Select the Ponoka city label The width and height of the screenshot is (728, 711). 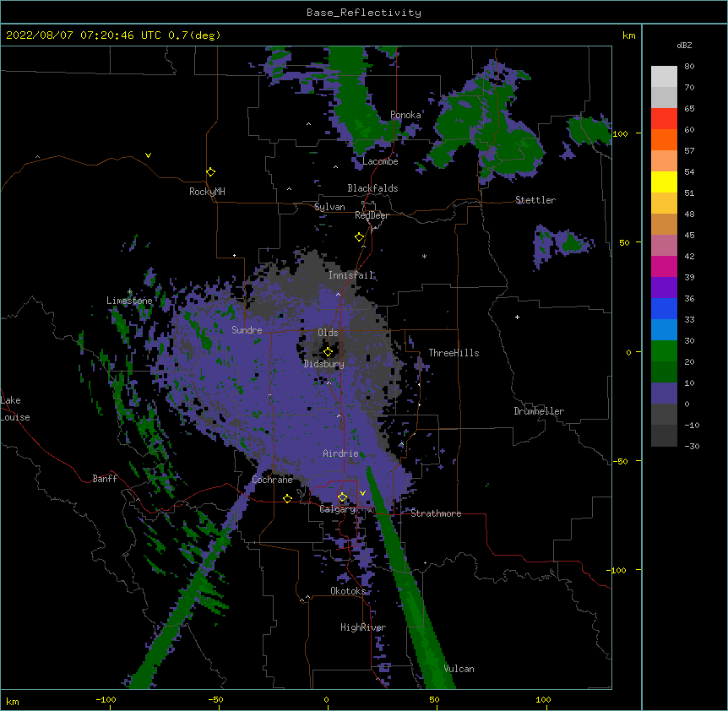point(405,115)
